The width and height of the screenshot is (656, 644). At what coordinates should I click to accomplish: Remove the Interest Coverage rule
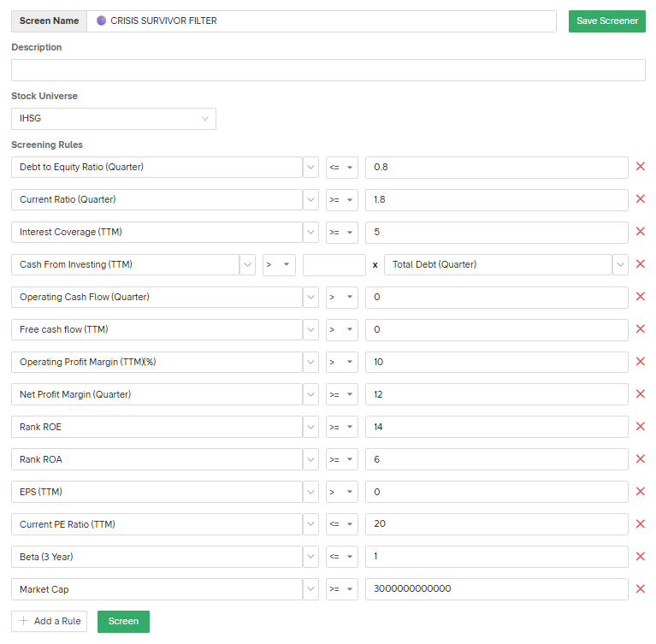(x=640, y=232)
